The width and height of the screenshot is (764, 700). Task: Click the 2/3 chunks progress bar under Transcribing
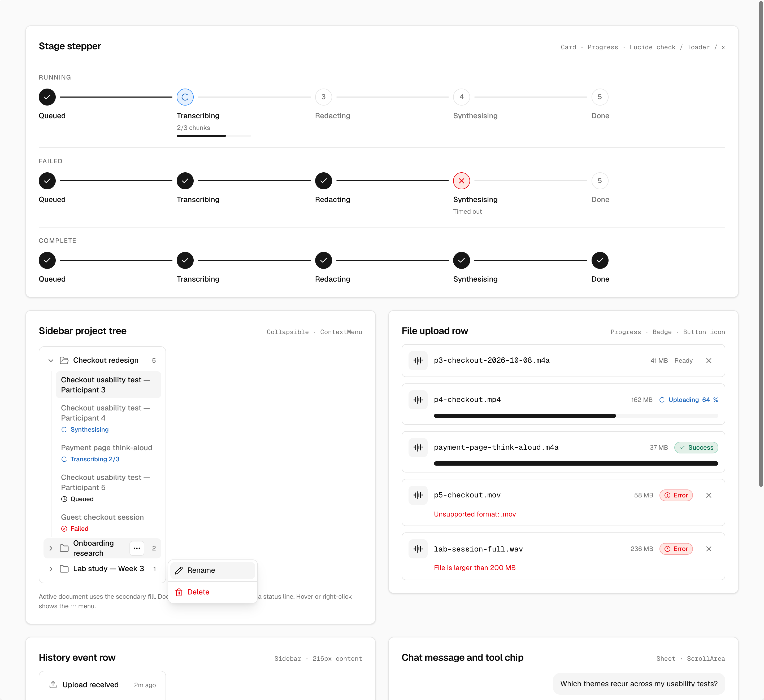[213, 135]
